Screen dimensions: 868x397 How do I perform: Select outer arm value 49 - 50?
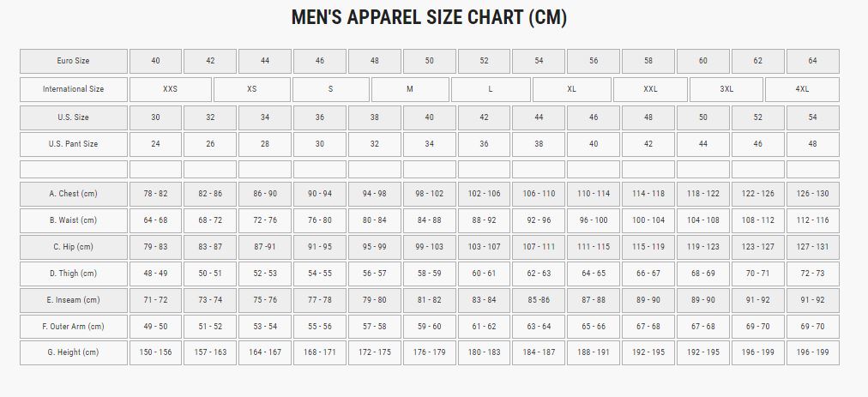pyautogui.click(x=155, y=327)
